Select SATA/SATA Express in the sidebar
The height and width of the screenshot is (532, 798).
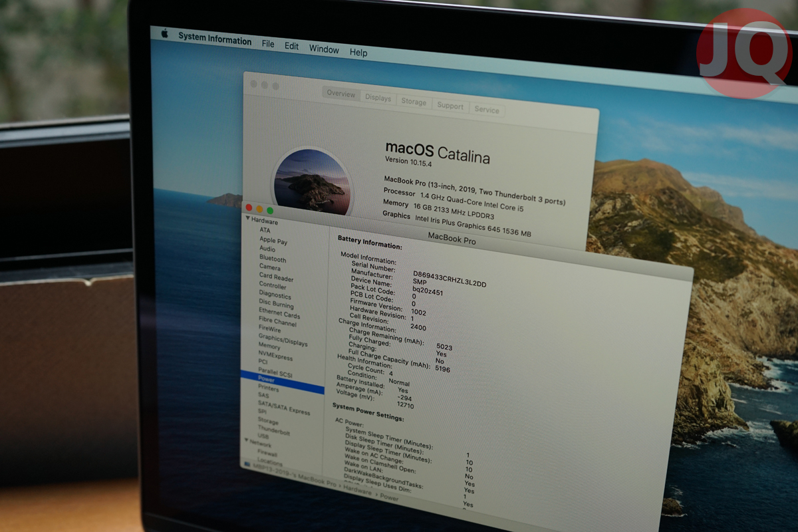click(x=283, y=407)
